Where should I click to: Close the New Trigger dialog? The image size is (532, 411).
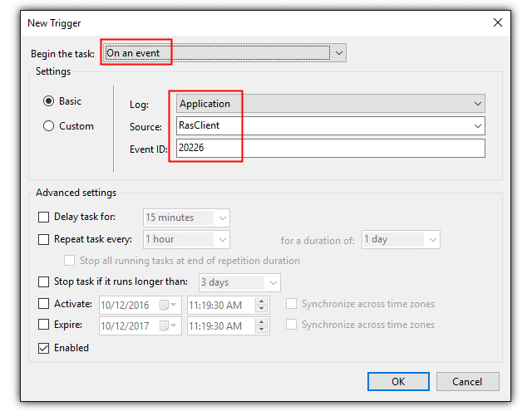tap(498, 22)
